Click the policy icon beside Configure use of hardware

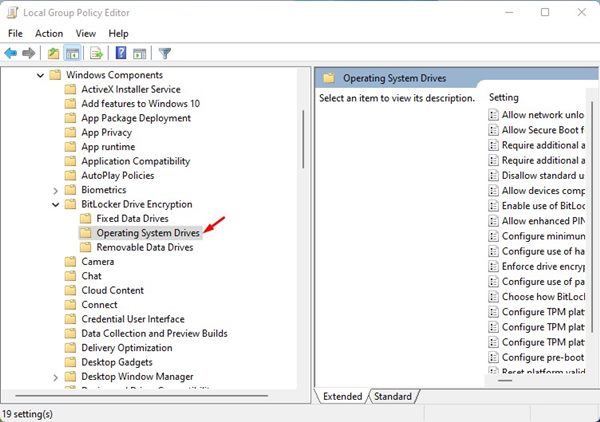pos(494,251)
